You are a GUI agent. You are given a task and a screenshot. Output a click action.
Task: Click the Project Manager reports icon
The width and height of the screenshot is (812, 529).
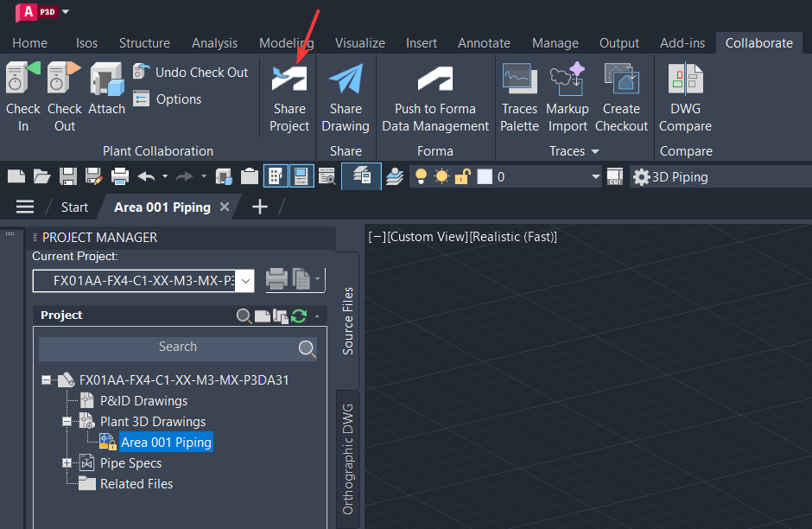click(x=301, y=278)
